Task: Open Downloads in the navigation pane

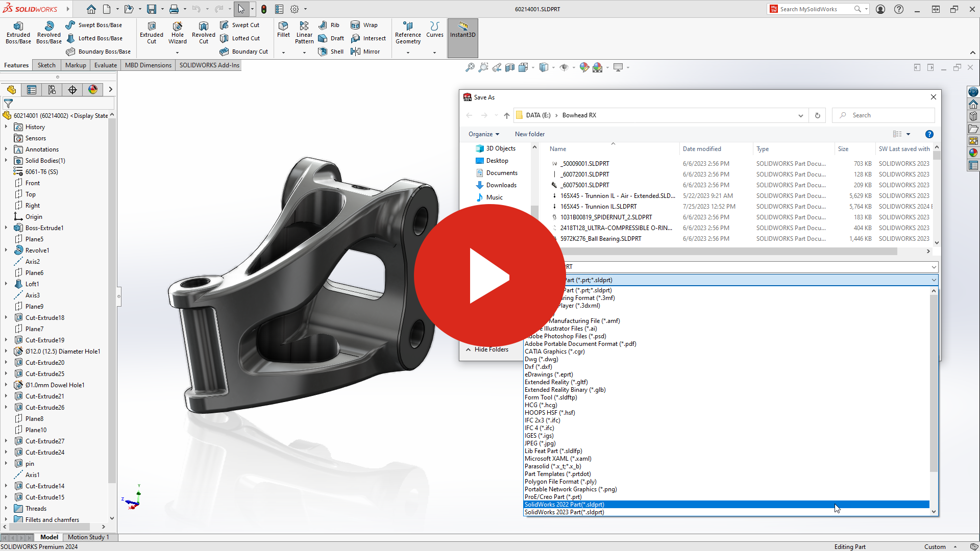Action: pos(496,185)
